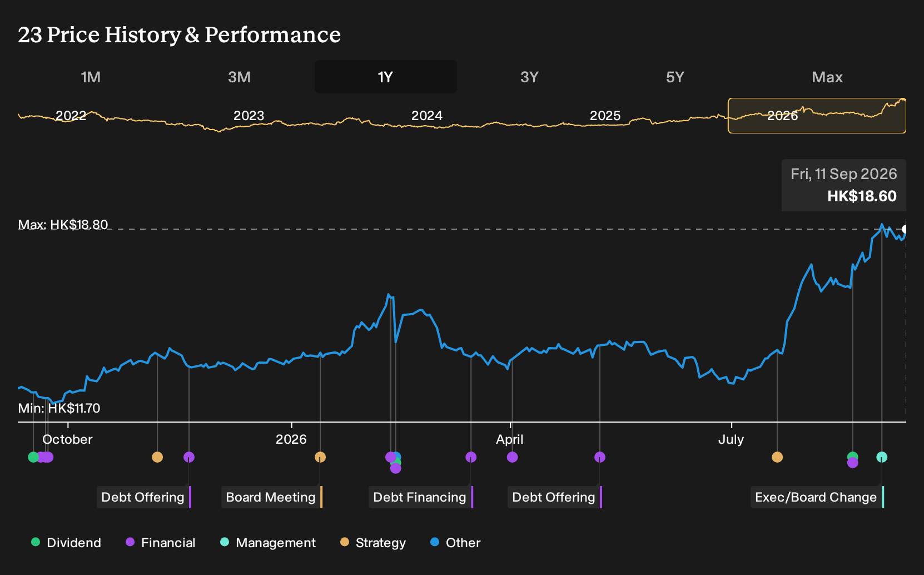
Task: Click 2024 on the overview timeline
Action: [x=426, y=116]
